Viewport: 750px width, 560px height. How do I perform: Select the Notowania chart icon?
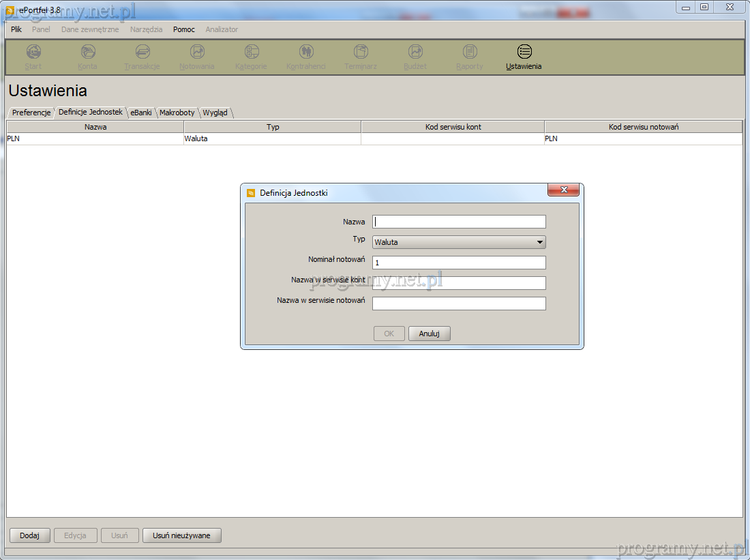pyautogui.click(x=197, y=52)
